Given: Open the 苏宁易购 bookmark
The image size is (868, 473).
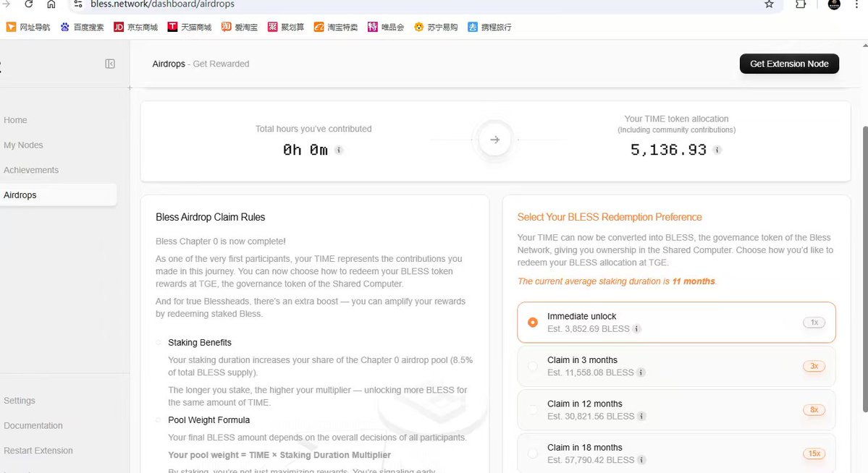Looking at the screenshot, I should point(436,27).
